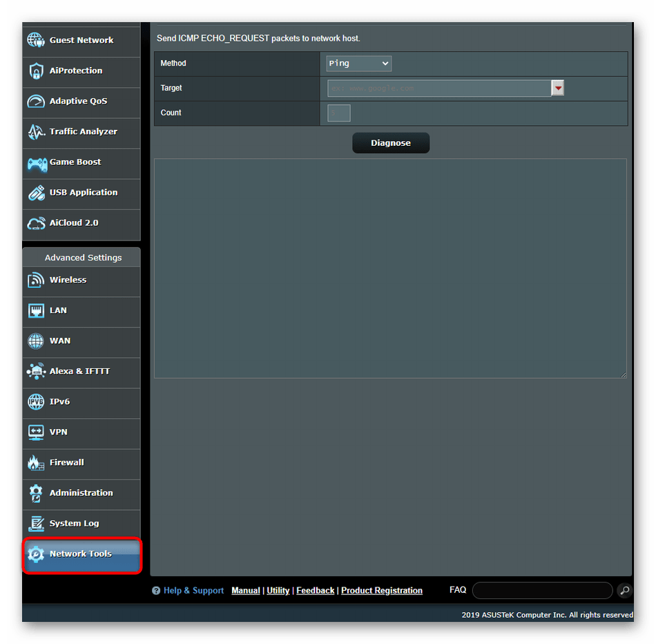Open System Log page
656x644 pixels.
(x=81, y=525)
